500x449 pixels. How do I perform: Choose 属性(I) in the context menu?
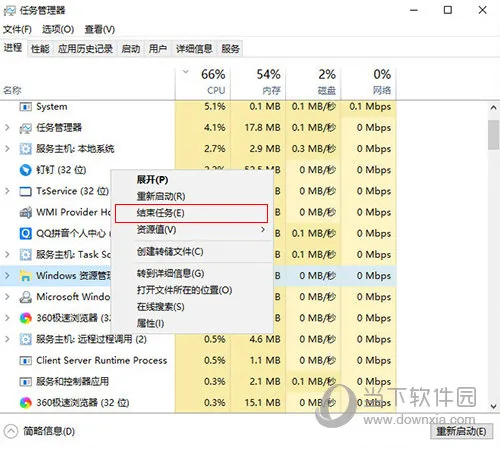(x=192, y=323)
